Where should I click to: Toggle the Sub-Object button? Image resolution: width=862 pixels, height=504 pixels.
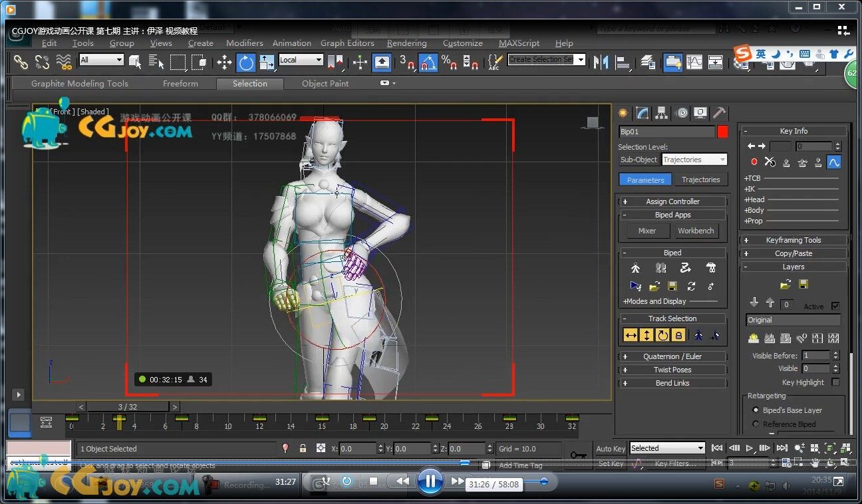[639, 160]
